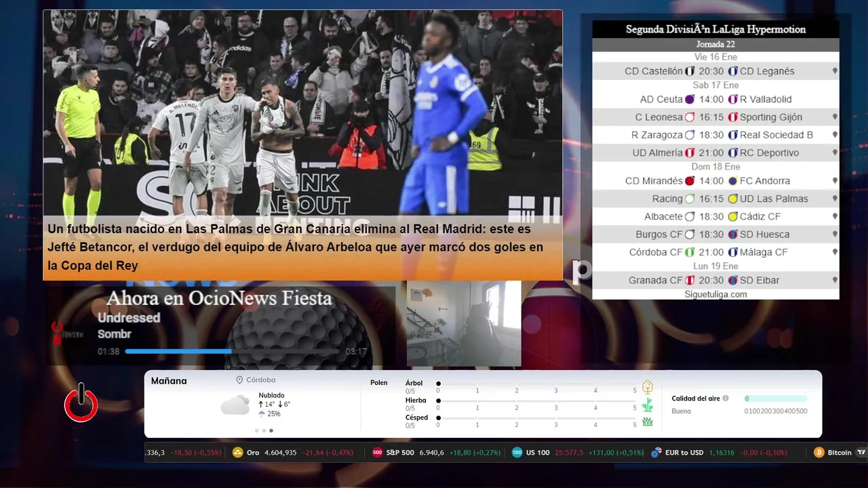Click the 'Lun 19 Ene' date row

715,266
